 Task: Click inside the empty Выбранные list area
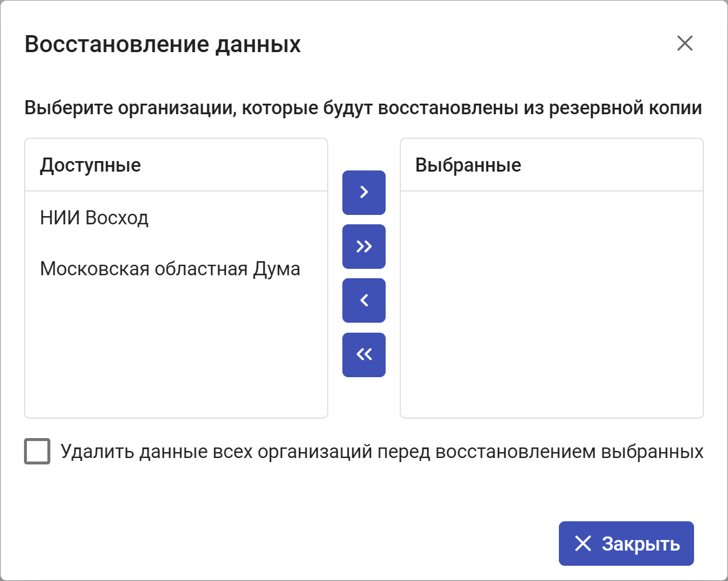pos(552,305)
